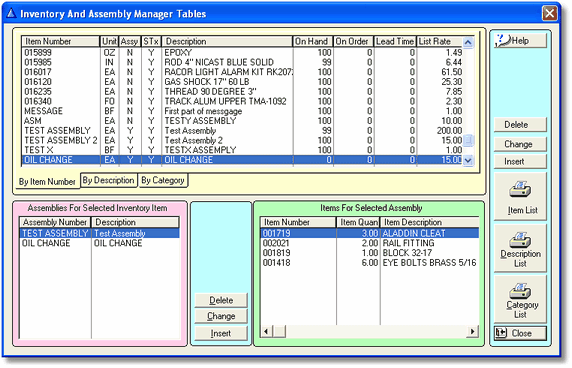Select THREAD 90 DEGREE 3" row
Viewport: 572px width, 368px height.
pyautogui.click(x=242, y=92)
